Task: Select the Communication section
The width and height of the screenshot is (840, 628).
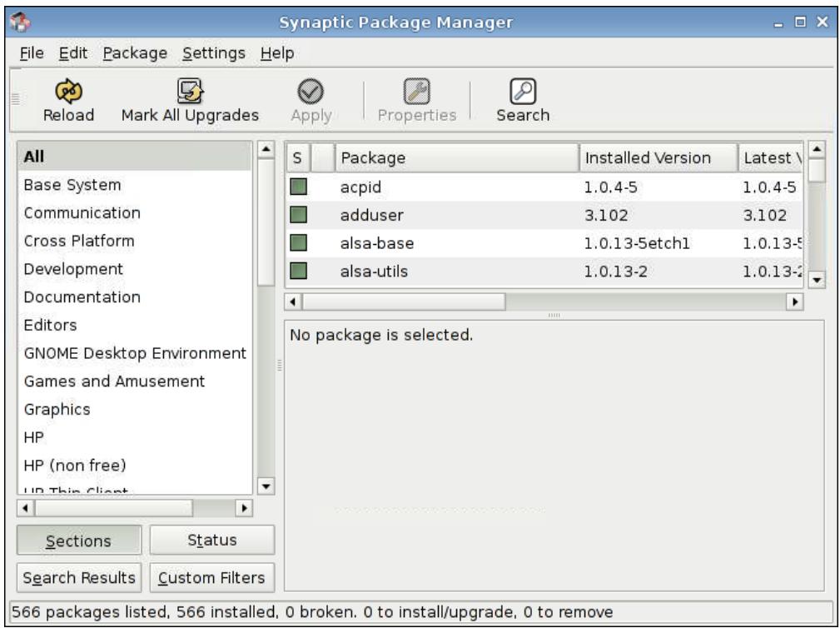Action: tap(135, 212)
